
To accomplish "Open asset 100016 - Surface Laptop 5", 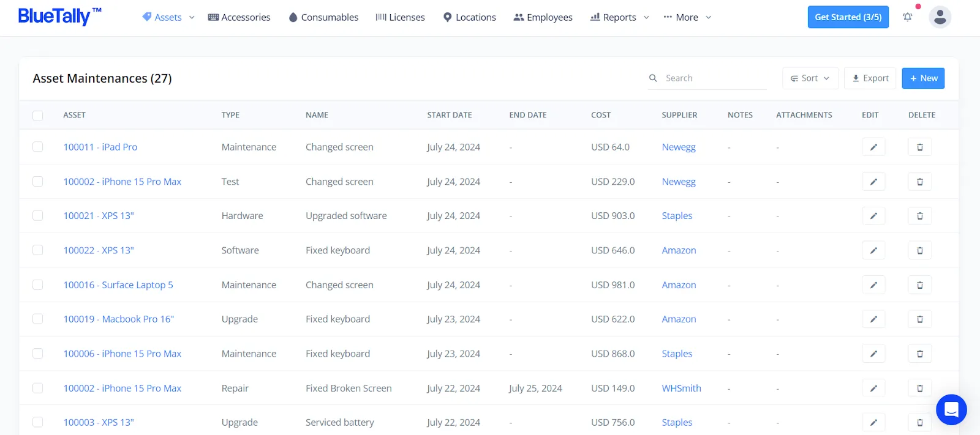I will 118,285.
